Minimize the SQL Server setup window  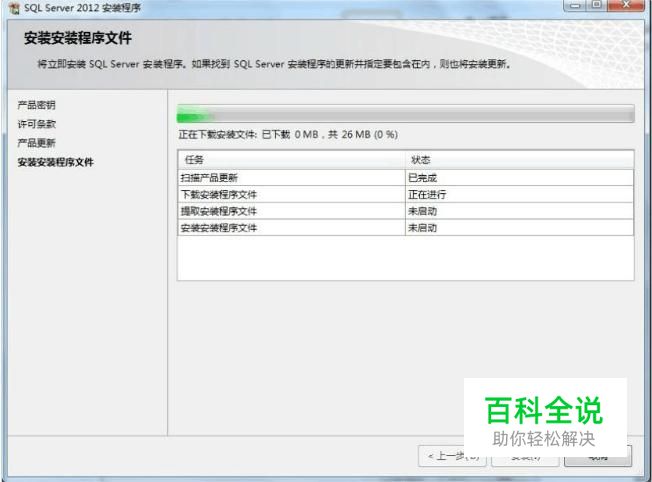[576, 5]
